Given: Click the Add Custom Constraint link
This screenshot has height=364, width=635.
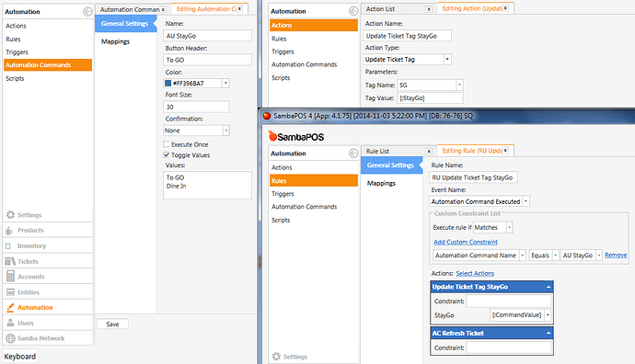Looking at the screenshot, I should [466, 242].
